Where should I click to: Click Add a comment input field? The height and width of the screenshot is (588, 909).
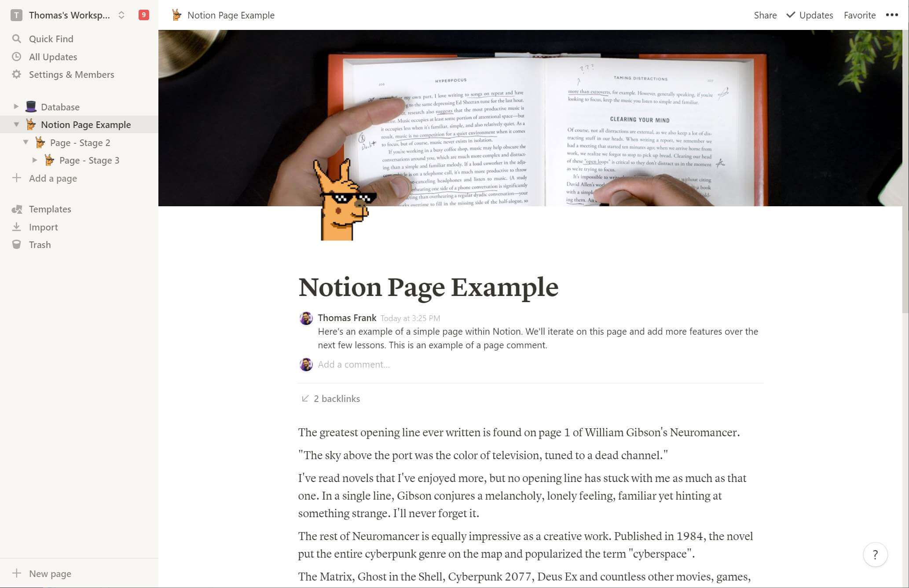pyautogui.click(x=355, y=364)
